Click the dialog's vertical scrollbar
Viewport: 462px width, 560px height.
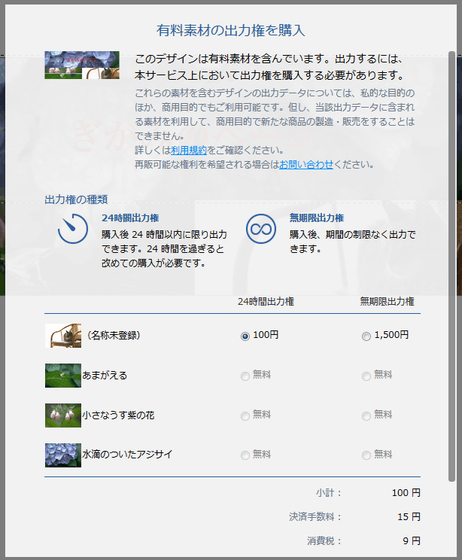(452, 266)
